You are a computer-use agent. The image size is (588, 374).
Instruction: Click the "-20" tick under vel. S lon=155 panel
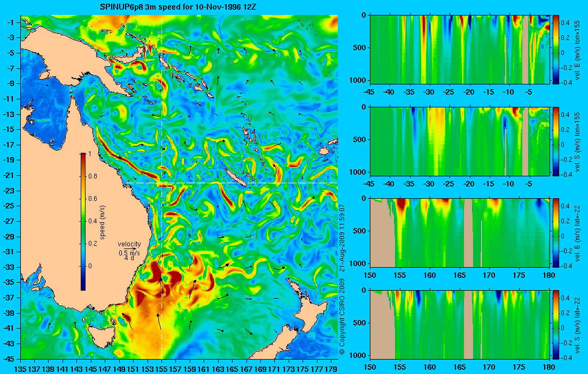(x=469, y=184)
